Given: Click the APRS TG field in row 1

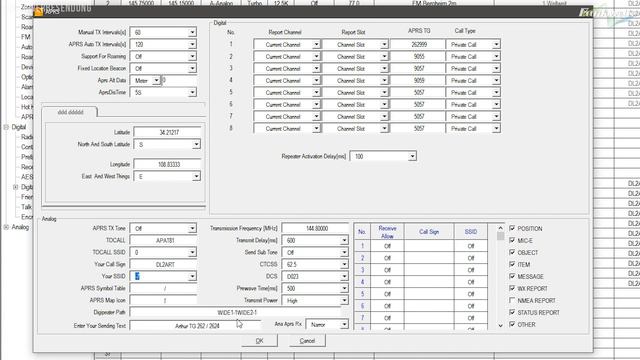Looking at the screenshot, I should [418, 44].
